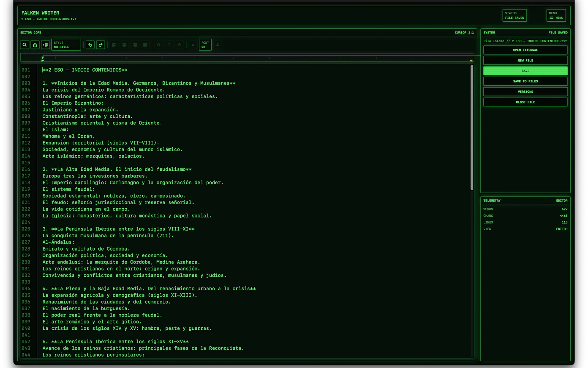Click OPEN EXTERNAL button
Image resolution: width=588 pixels, height=368 pixels.
click(x=525, y=50)
